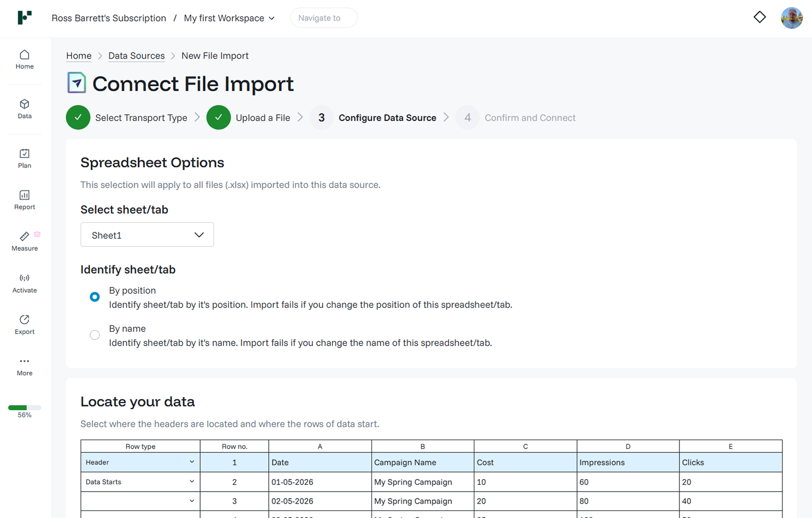The height and width of the screenshot is (518, 812).
Task: Click the app logo in top-left corner
Action: (x=25, y=17)
